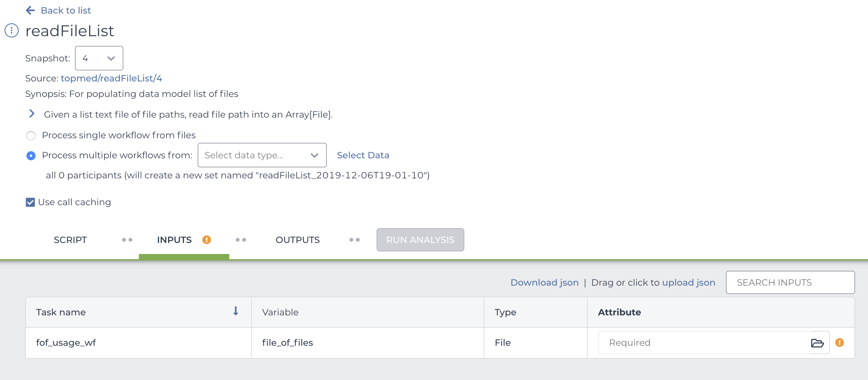Viewport: 868px width, 380px height.
Task: Click the upload json link
Action: (x=689, y=282)
